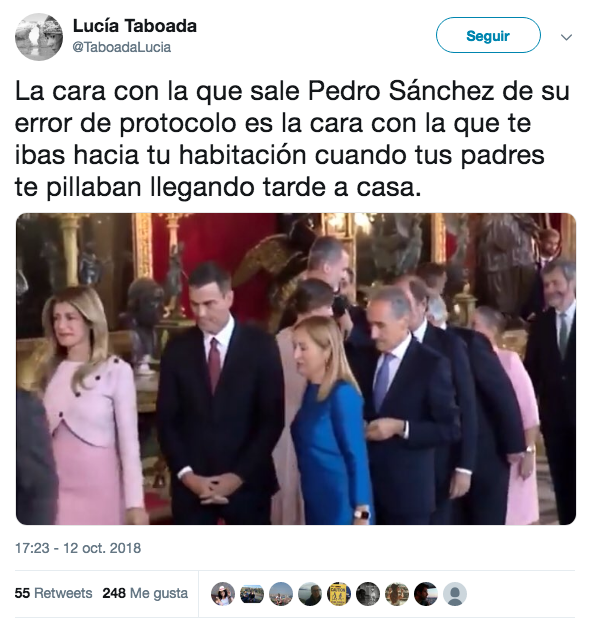
Task: Open the avatar of the man by the sea
Action: click(310, 594)
